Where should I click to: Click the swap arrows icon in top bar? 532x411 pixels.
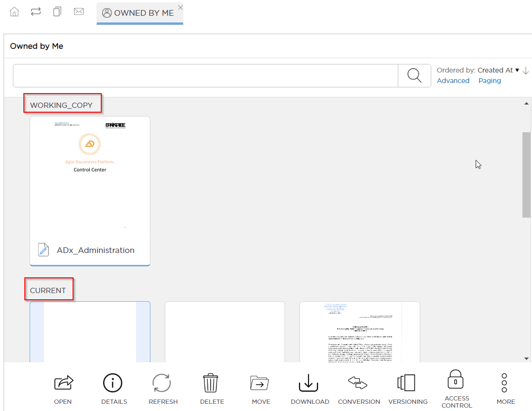[36, 12]
